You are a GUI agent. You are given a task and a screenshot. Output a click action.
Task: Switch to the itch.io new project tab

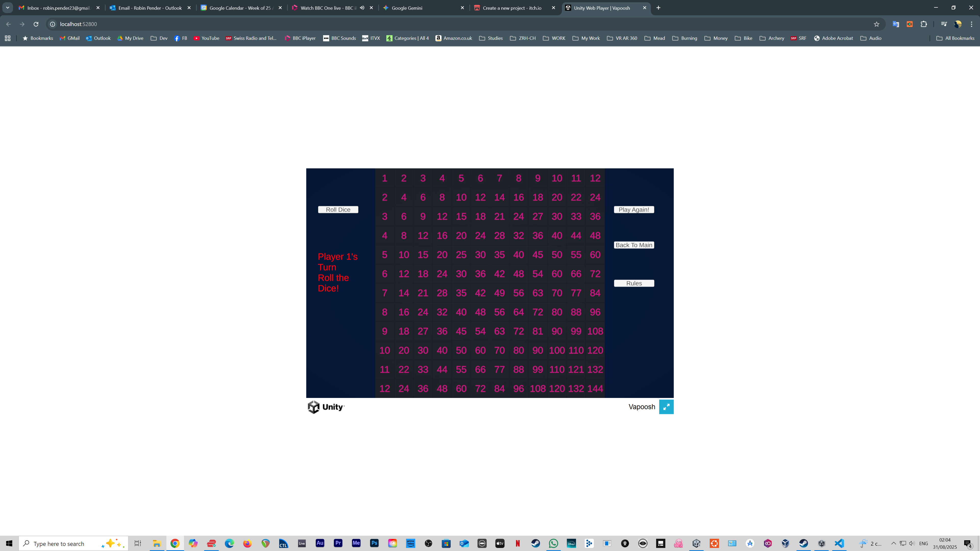point(512,8)
